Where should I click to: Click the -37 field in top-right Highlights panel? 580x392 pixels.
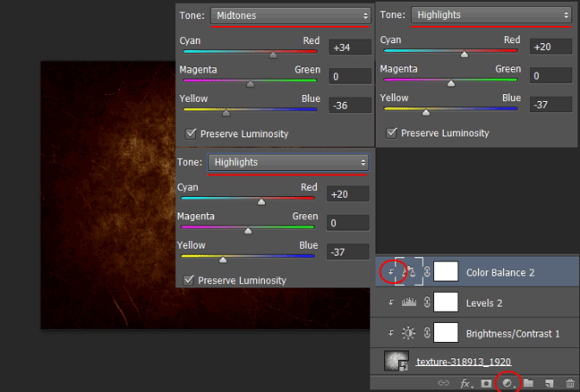[551, 104]
